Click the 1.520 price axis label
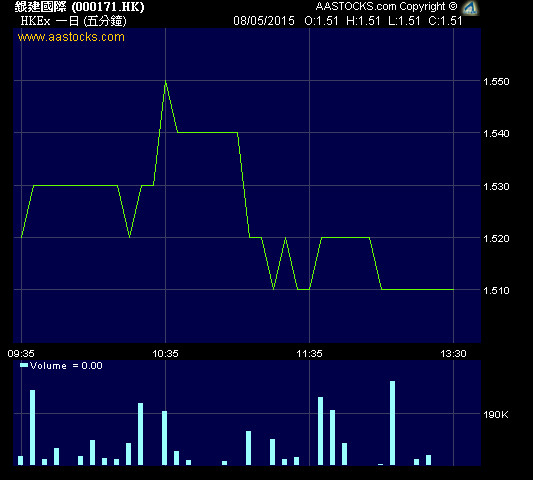This screenshot has width=533, height=480. (x=496, y=238)
